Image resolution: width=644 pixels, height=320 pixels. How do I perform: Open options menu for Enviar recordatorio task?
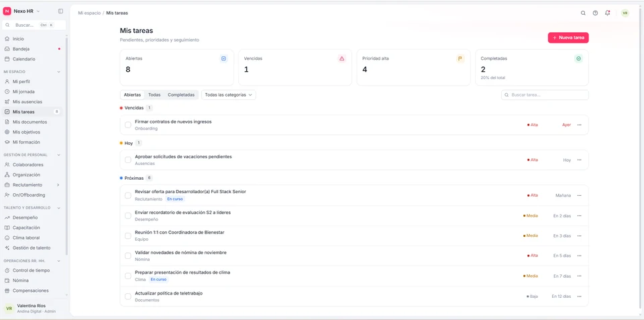579,215
